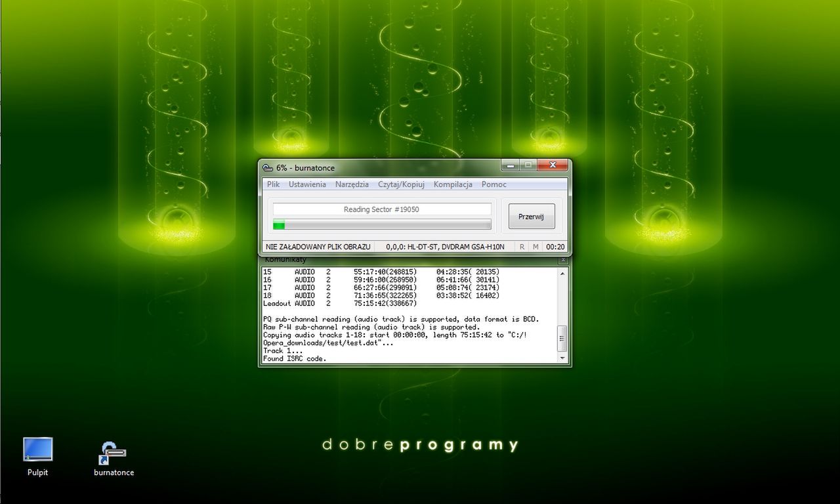Click the track 16 AUDIO log row
840x504 pixels.
click(x=381, y=280)
